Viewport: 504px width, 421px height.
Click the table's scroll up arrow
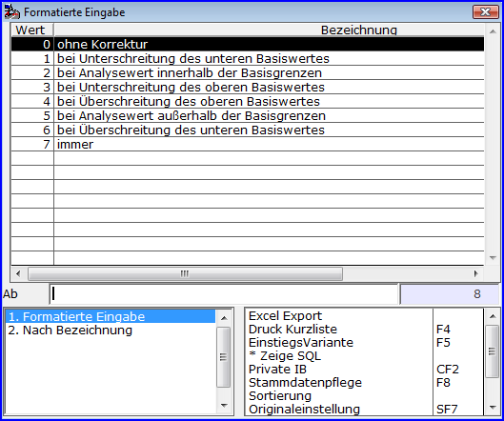[x=493, y=31]
